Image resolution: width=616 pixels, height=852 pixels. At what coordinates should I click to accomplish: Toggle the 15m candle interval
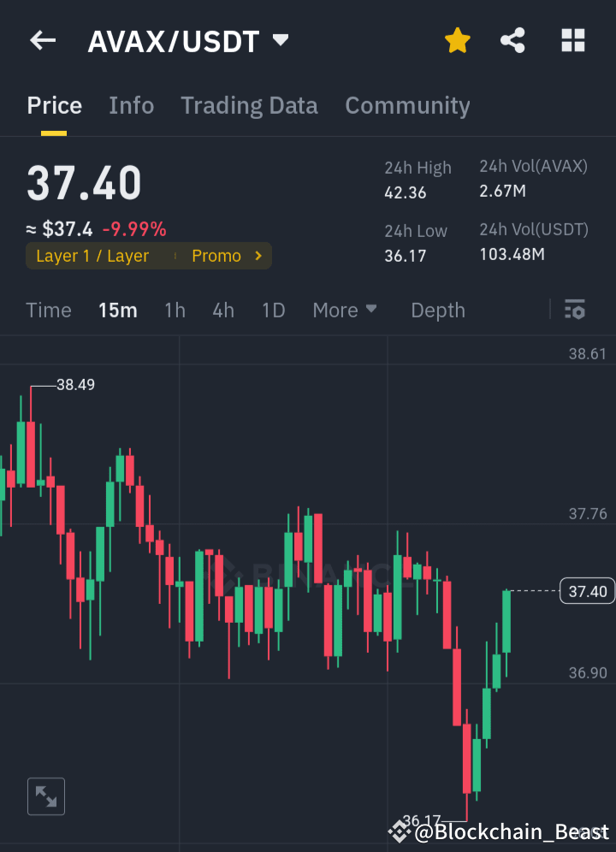[117, 310]
